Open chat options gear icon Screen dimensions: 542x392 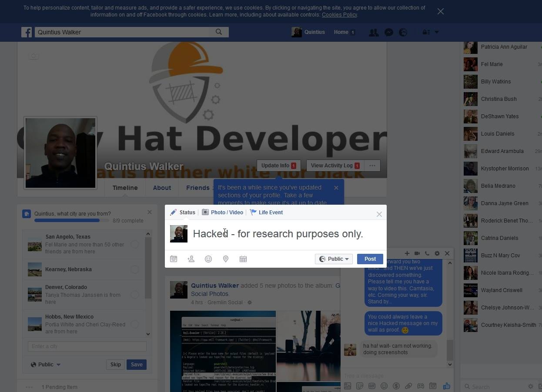(437, 253)
